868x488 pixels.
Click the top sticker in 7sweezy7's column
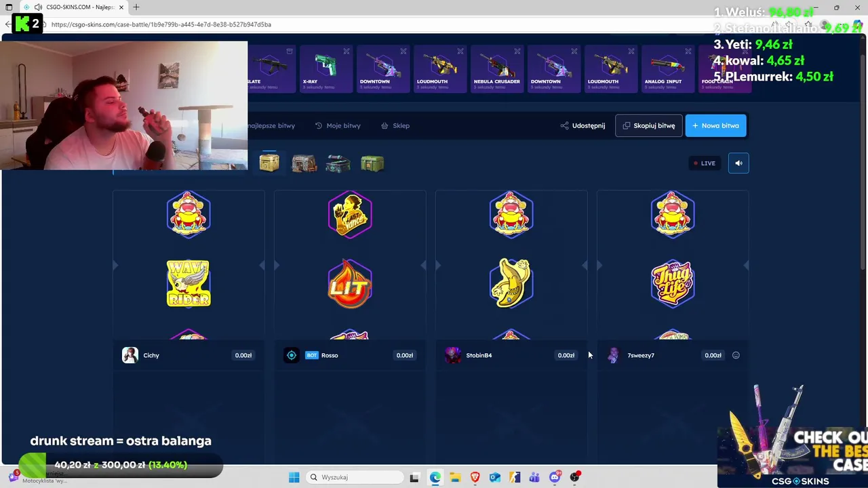coord(673,214)
